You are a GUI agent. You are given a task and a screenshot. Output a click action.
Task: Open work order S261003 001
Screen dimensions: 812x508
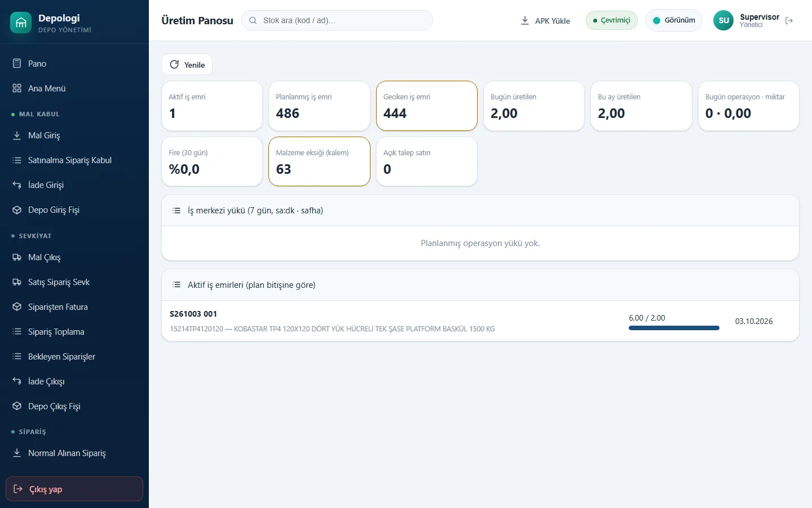(480, 321)
